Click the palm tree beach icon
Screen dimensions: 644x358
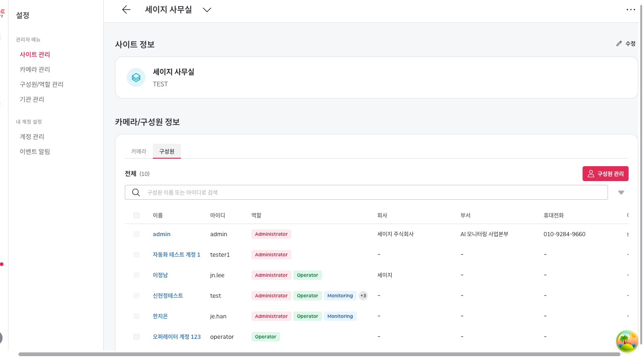(627, 342)
